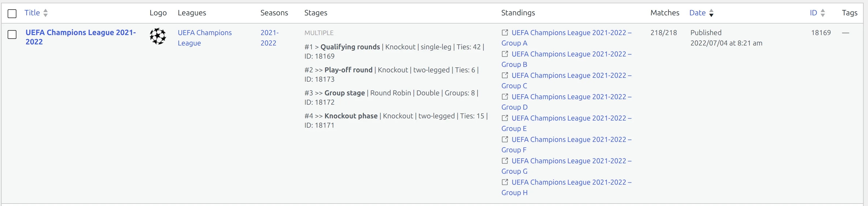Image resolution: width=868 pixels, height=206 pixels.
Task: Click the Date column header
Action: (697, 13)
